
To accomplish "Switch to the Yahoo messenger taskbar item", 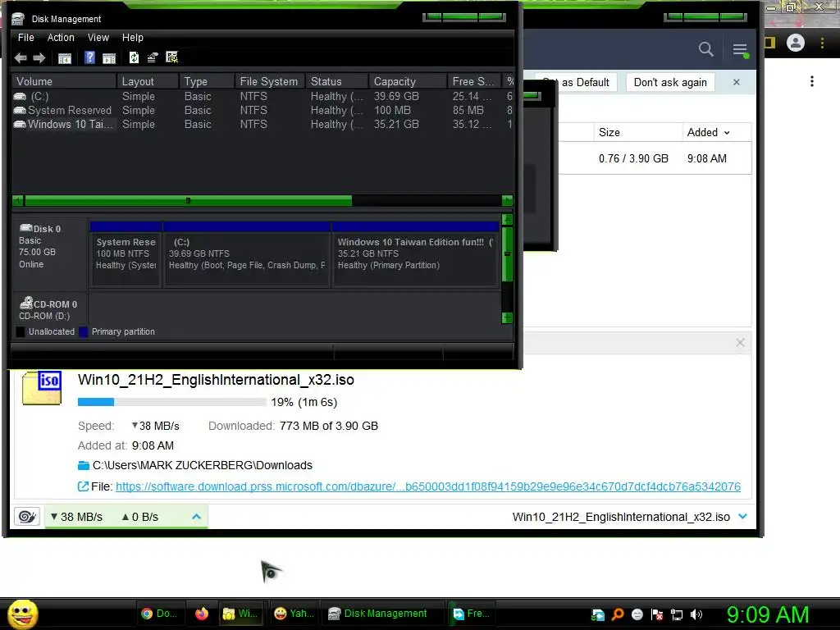I will 294,614.
